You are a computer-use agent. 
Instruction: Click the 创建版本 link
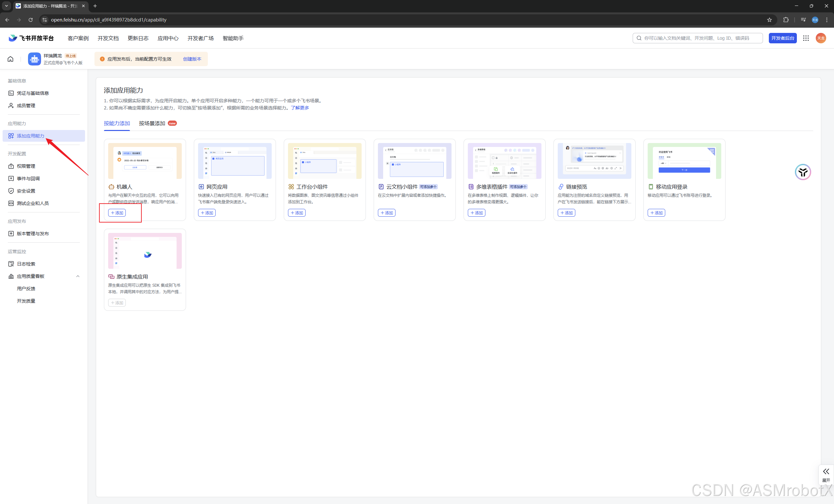coord(192,59)
